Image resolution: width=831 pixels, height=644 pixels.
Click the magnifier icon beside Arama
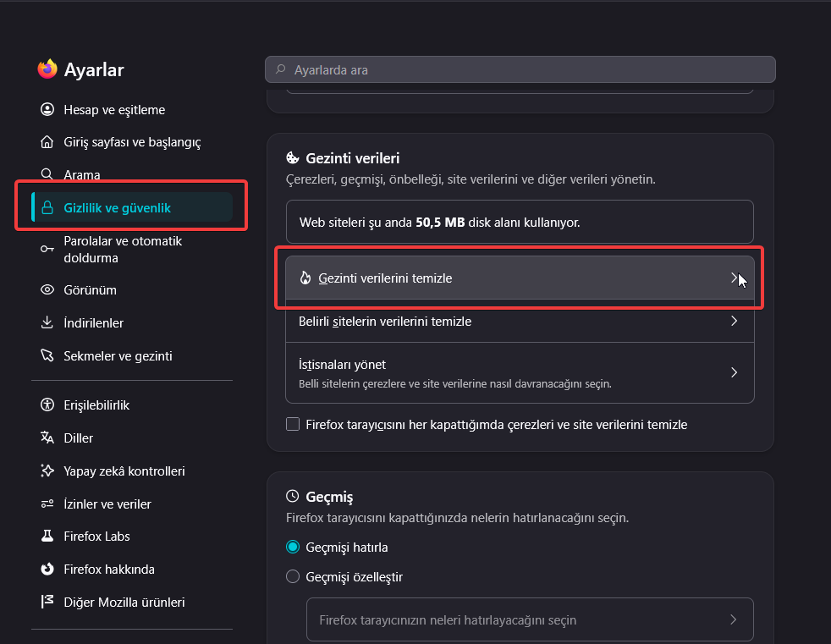click(x=47, y=173)
